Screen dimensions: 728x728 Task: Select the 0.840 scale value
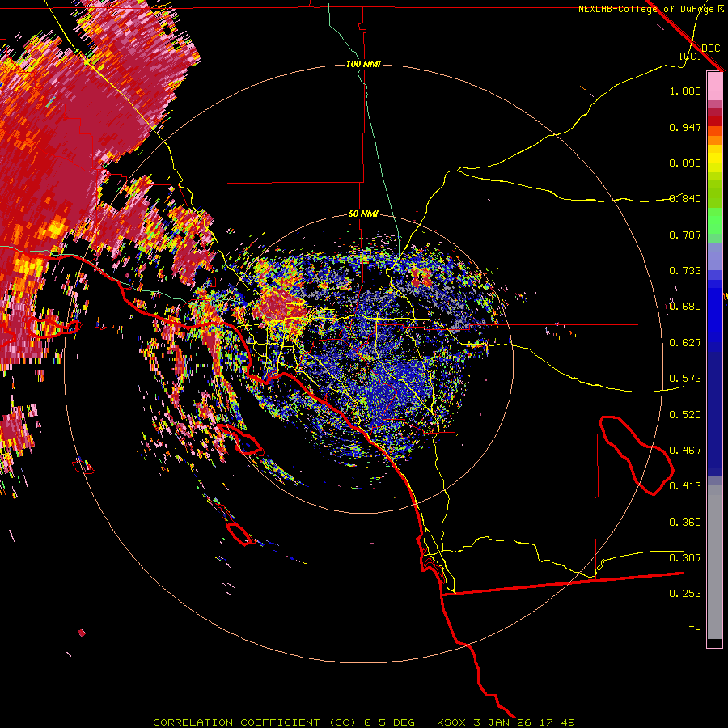click(x=685, y=199)
